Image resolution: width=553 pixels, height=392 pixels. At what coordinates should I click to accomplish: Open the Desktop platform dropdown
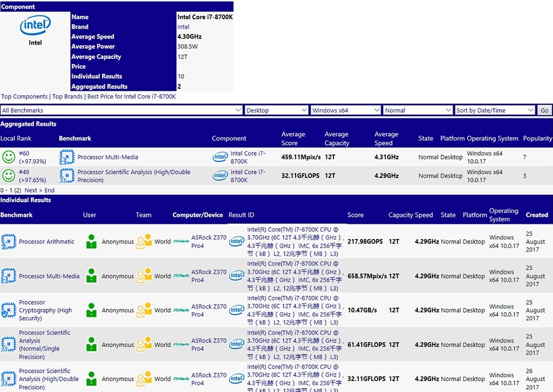(x=276, y=110)
